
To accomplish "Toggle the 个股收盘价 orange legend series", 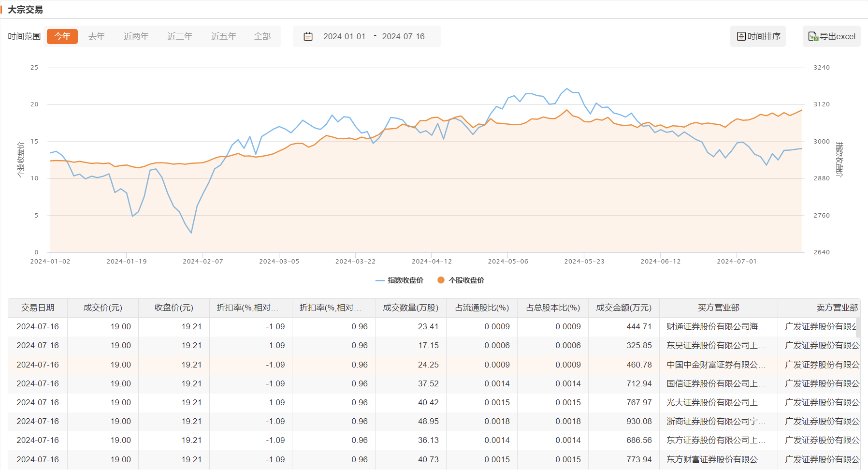I will 461,280.
